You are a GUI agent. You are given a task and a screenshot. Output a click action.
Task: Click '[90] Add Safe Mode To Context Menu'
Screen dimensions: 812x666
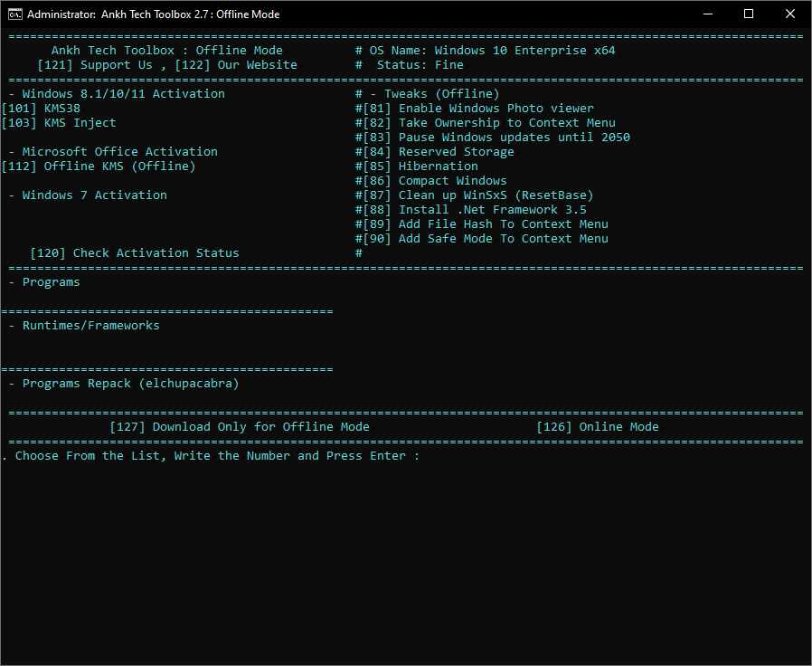coord(486,239)
